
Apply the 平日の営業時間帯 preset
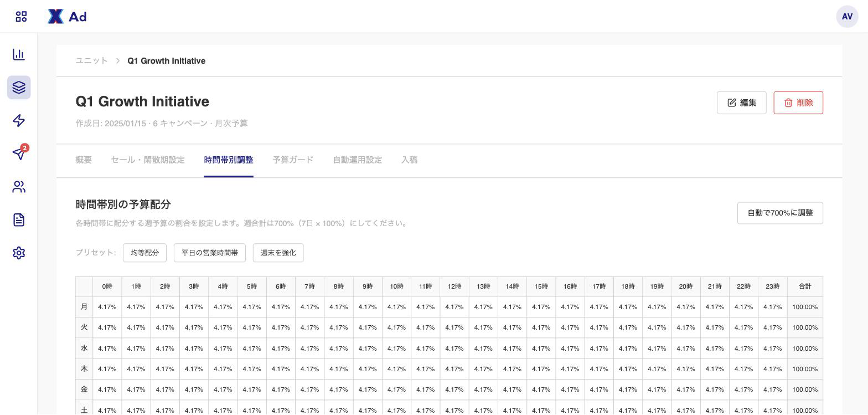pyautogui.click(x=210, y=253)
